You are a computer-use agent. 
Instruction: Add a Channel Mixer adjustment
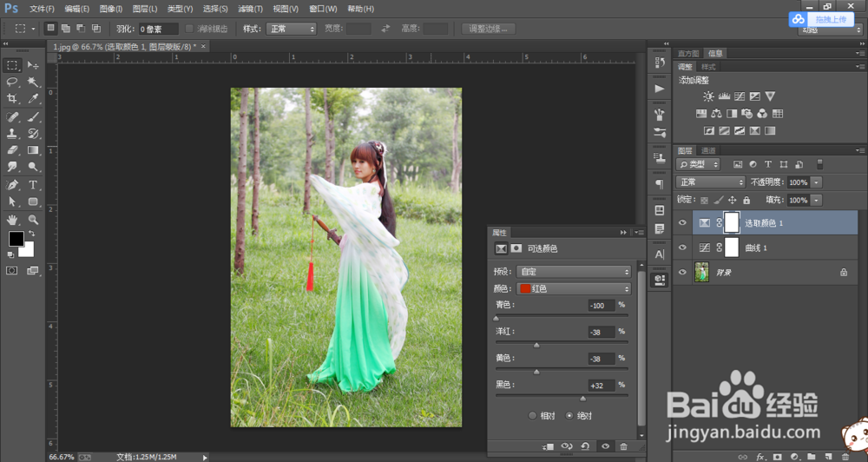pos(762,114)
